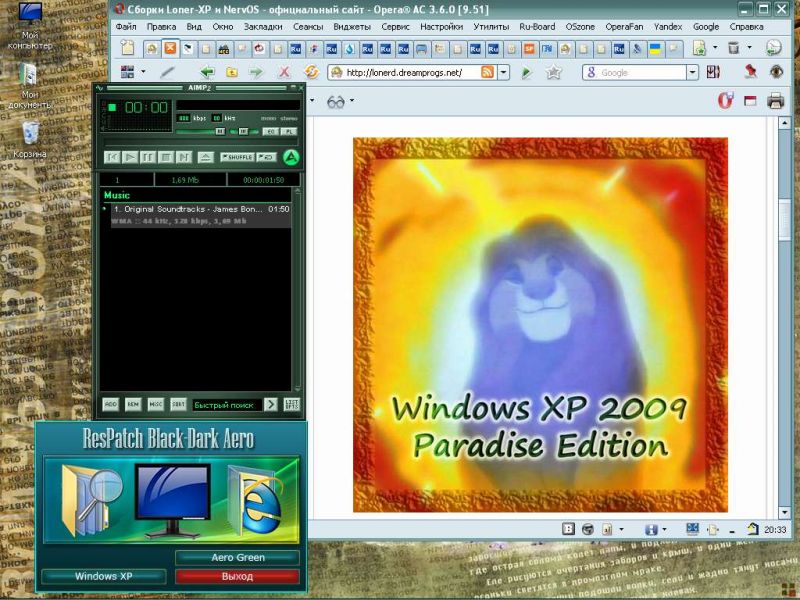Toggle the EQ equalizer button
The image size is (800, 600).
click(269, 131)
